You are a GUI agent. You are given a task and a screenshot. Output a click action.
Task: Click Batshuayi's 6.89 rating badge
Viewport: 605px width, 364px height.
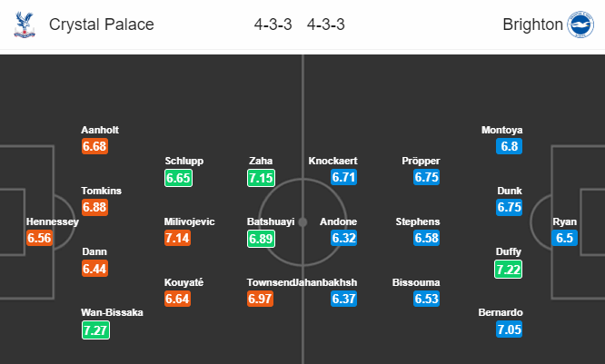click(262, 239)
